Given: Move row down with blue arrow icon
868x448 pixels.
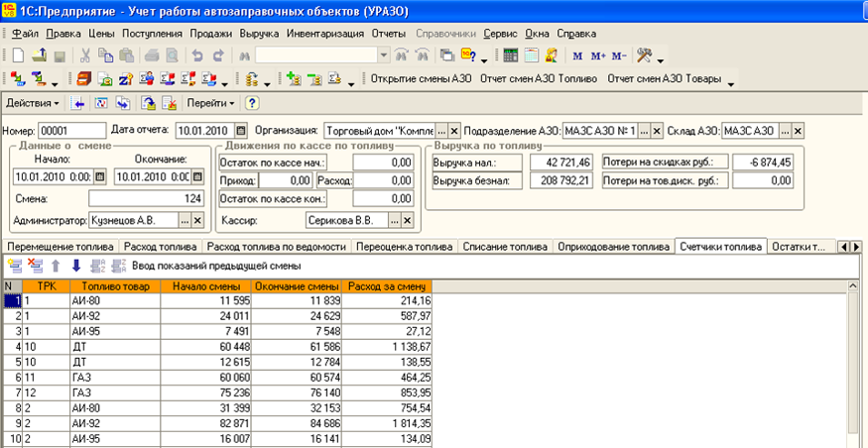Looking at the screenshot, I should click(76, 266).
